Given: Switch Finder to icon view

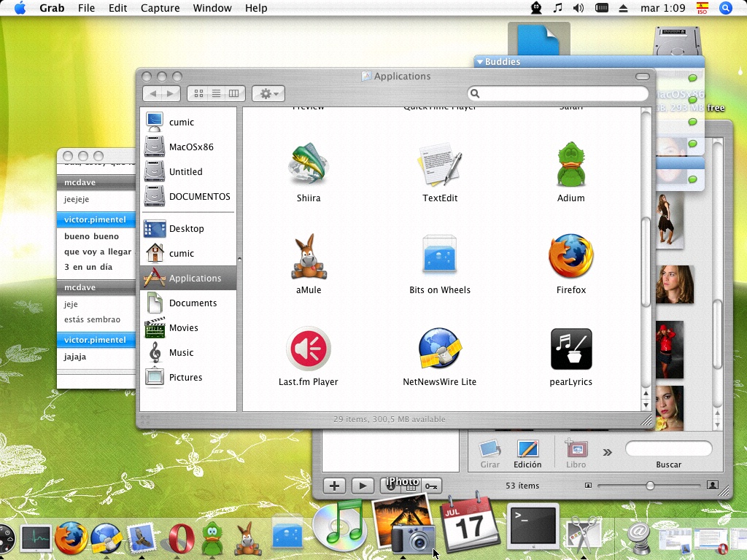Looking at the screenshot, I should 198,93.
